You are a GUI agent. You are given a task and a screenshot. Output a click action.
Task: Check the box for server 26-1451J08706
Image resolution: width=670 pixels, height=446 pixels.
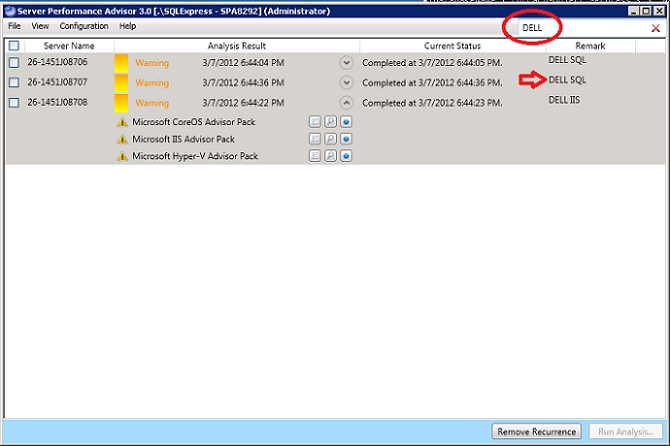pyautogui.click(x=14, y=62)
